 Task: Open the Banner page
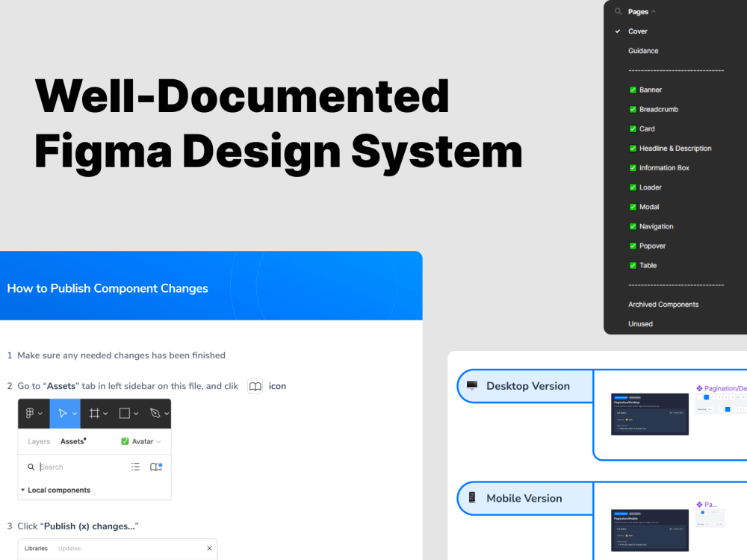coord(651,90)
